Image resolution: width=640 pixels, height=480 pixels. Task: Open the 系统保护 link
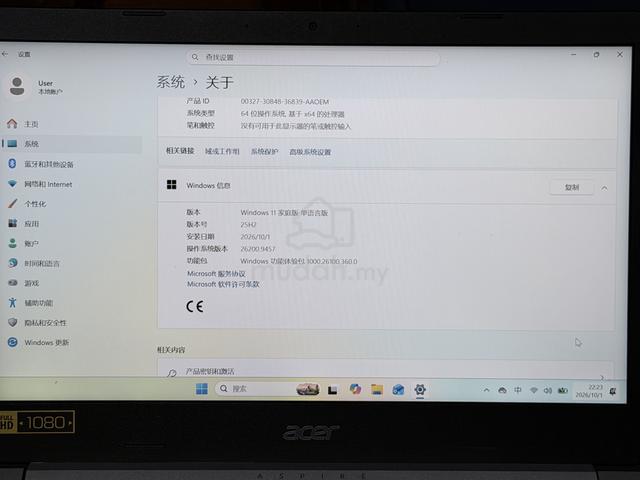(264, 152)
